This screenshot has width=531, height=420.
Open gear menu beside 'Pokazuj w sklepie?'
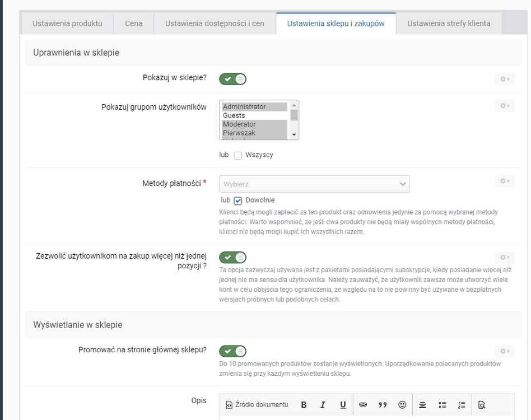pyautogui.click(x=504, y=79)
